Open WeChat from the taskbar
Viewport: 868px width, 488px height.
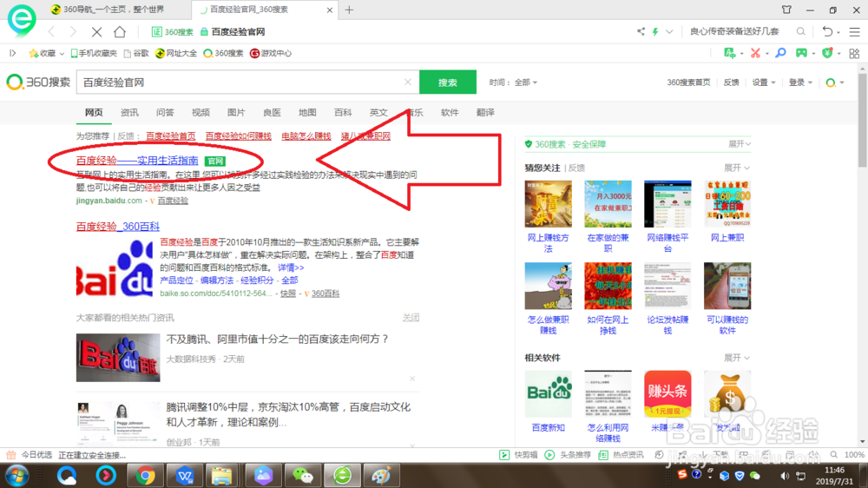(x=302, y=476)
